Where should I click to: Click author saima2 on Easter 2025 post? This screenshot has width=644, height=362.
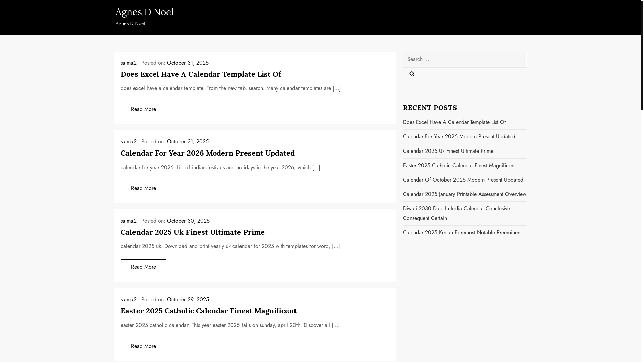[x=128, y=300]
